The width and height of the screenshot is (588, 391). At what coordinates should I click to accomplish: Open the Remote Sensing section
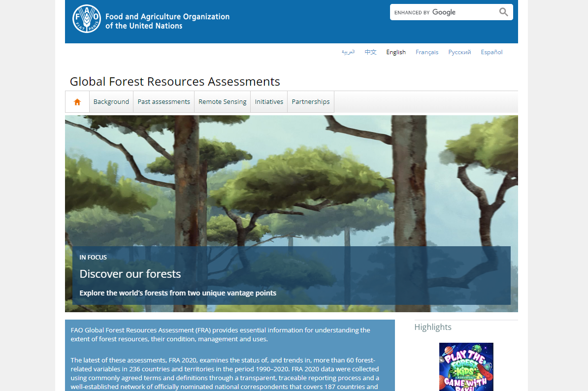click(x=222, y=101)
